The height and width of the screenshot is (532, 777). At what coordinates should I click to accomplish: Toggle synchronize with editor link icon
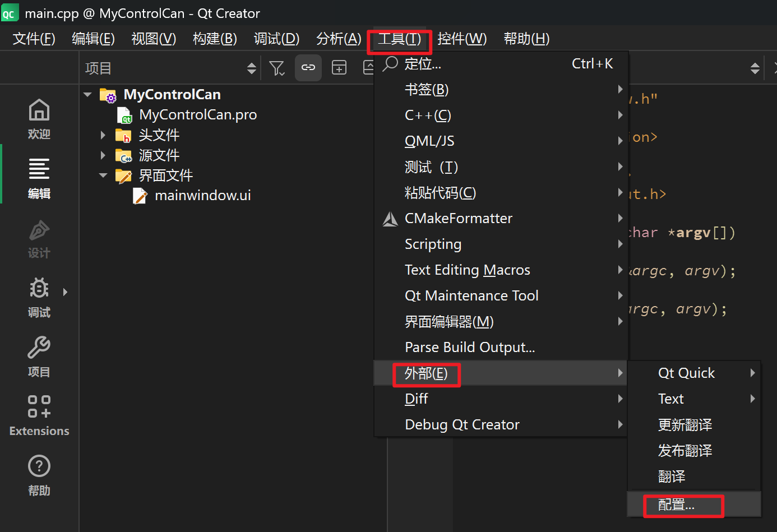[x=308, y=68]
